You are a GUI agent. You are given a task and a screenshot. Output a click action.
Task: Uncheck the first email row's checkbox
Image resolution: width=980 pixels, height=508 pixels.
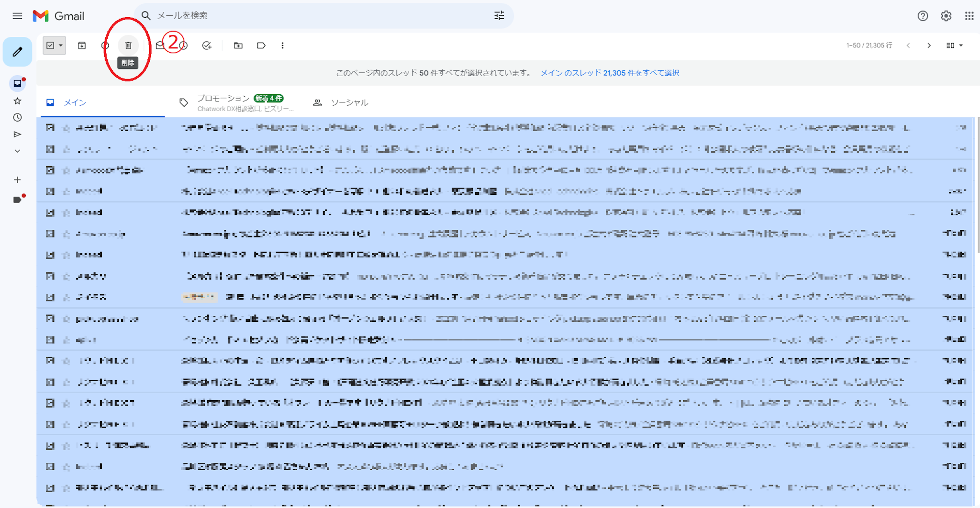point(50,128)
